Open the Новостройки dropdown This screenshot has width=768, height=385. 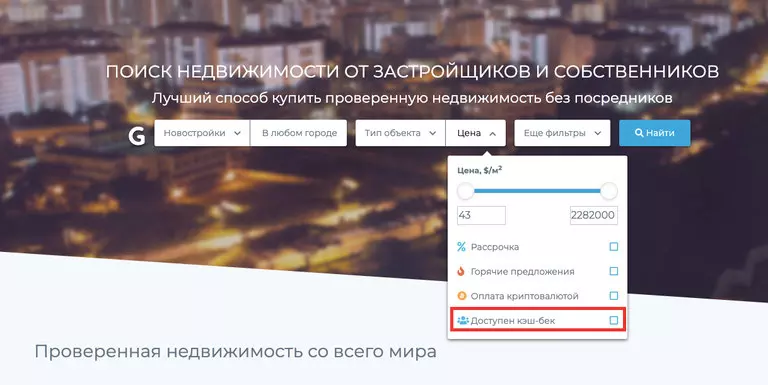(202, 133)
